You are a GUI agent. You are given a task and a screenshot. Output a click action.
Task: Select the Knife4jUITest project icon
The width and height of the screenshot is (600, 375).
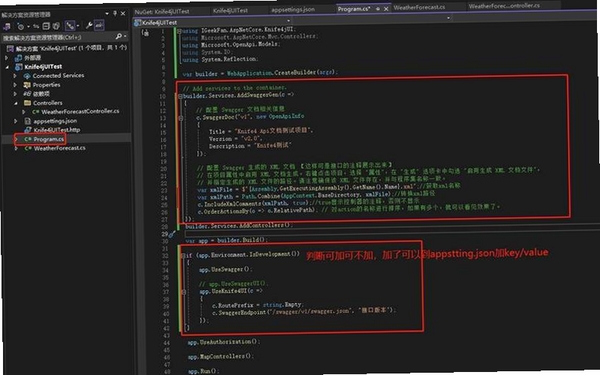(x=18, y=67)
